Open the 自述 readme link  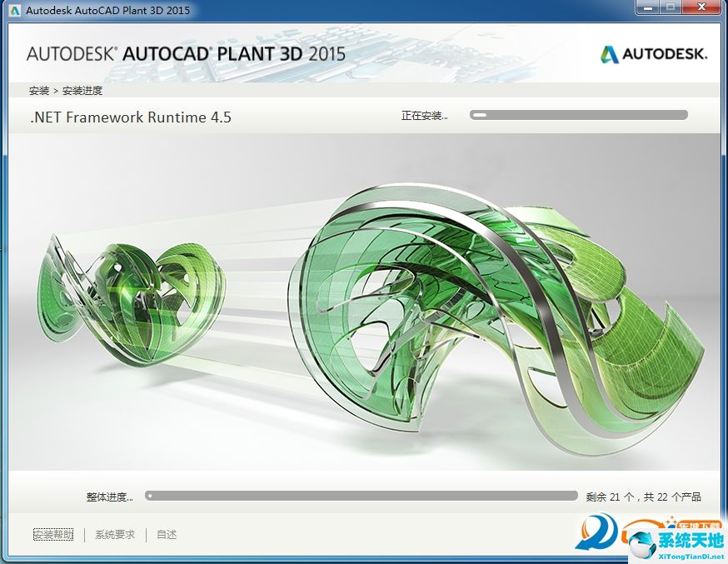tap(165, 534)
